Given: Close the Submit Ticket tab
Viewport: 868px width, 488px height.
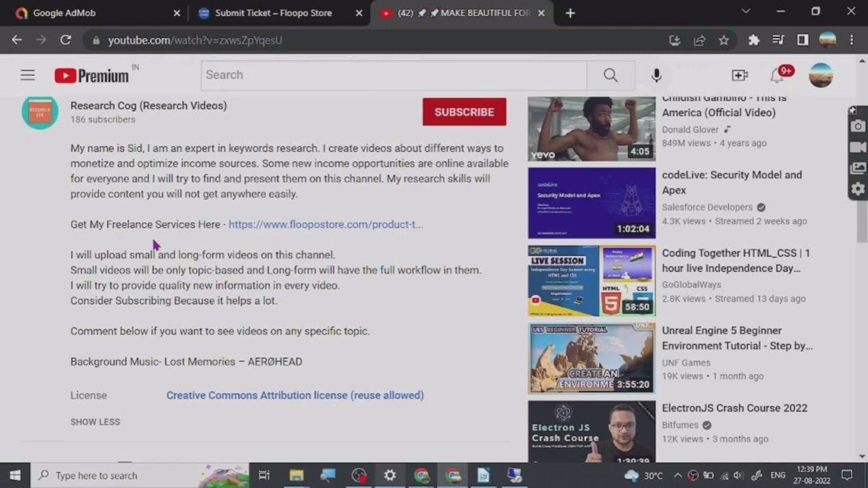Looking at the screenshot, I should pos(358,13).
